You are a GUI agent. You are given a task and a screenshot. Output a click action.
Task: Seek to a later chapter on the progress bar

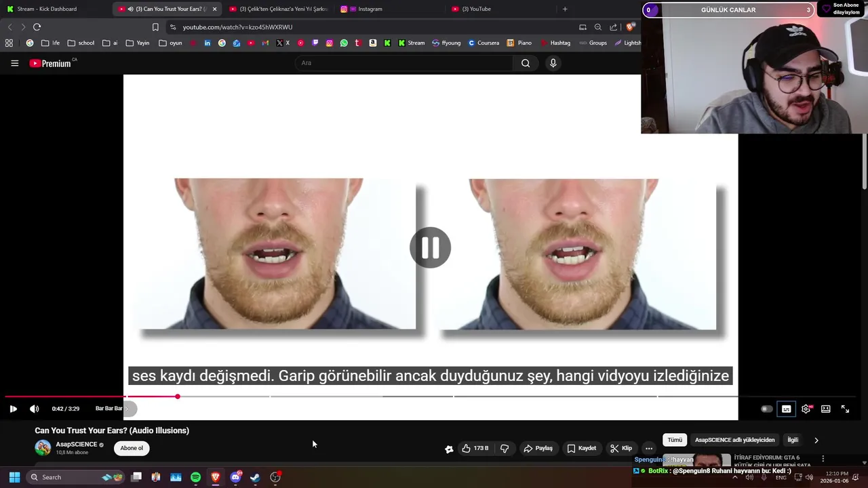555,396
